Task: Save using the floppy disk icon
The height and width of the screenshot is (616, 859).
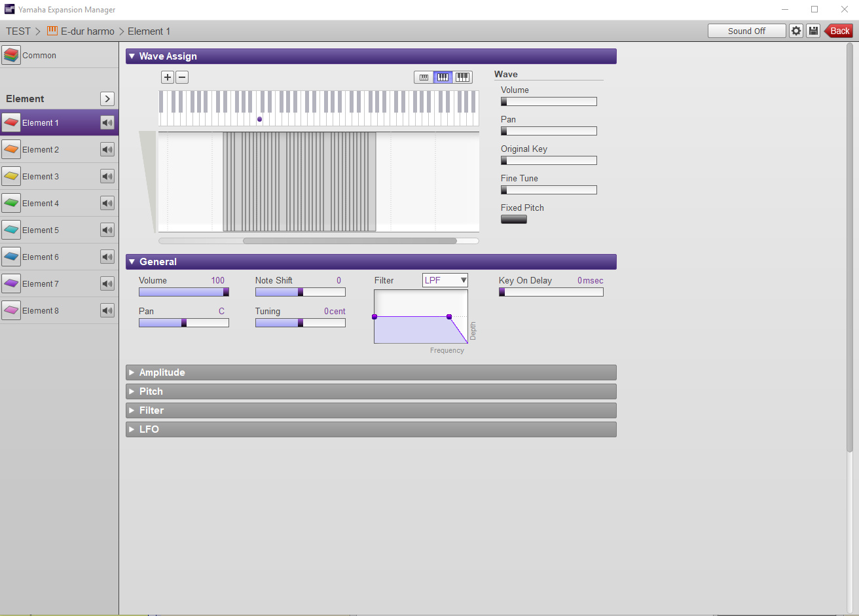Action: [x=813, y=31]
